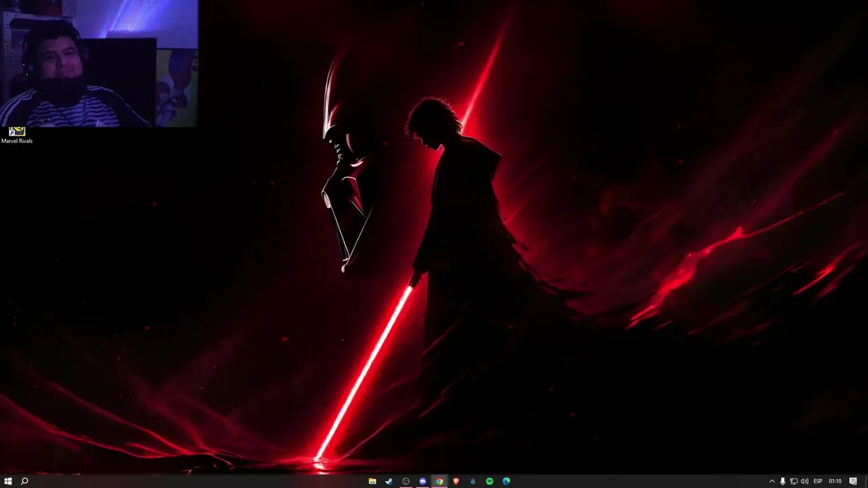Open the notification Action Center
This screenshot has height=488, width=868.
point(853,481)
